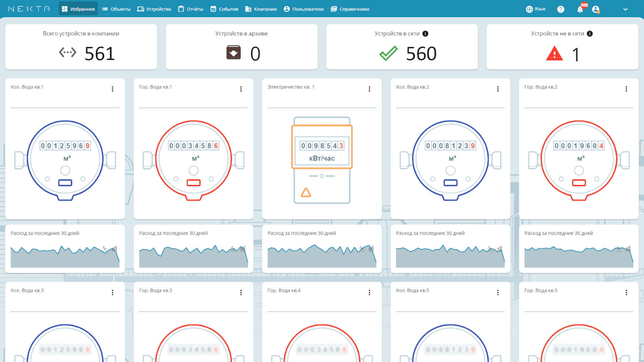Click the usage chart under Гор. Вода кв.2

pos(579,256)
